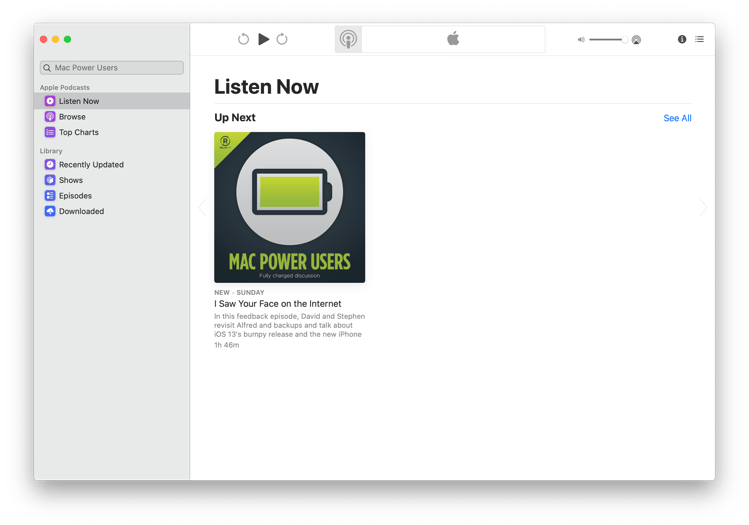749x525 pixels.
Task: Open Episodes library section
Action: [x=112, y=196]
